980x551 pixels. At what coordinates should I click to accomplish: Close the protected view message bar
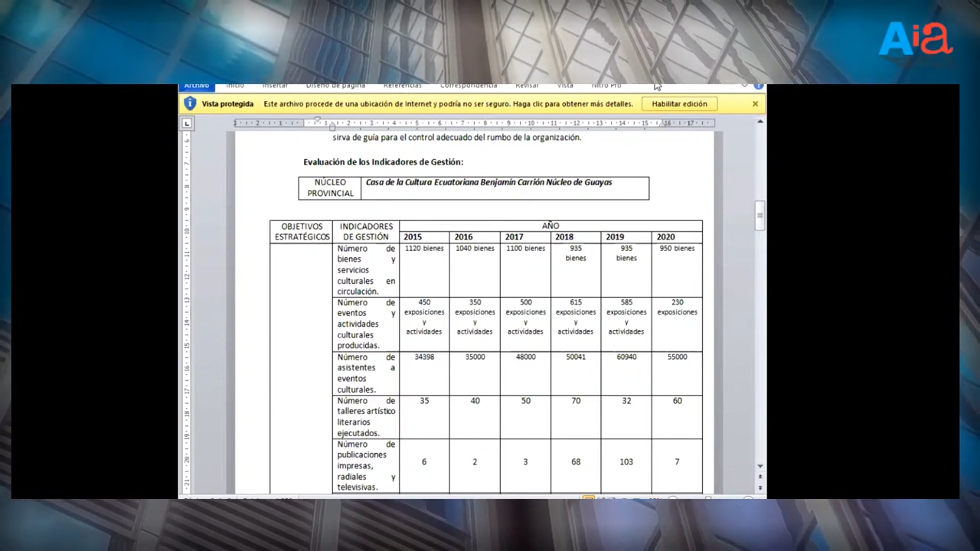coord(755,103)
